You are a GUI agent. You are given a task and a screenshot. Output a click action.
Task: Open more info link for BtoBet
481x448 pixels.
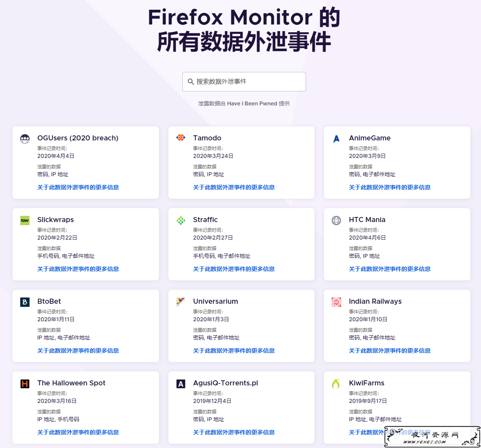78,351
